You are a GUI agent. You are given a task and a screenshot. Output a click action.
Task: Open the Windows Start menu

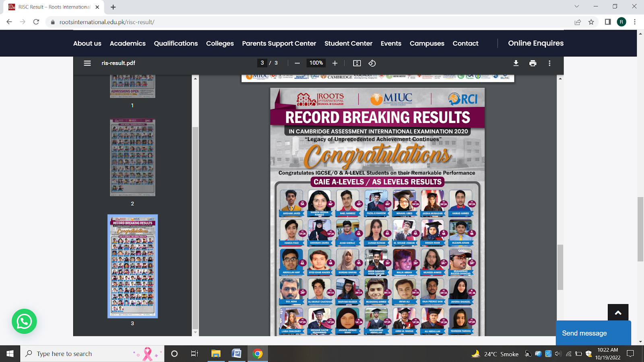(x=10, y=354)
